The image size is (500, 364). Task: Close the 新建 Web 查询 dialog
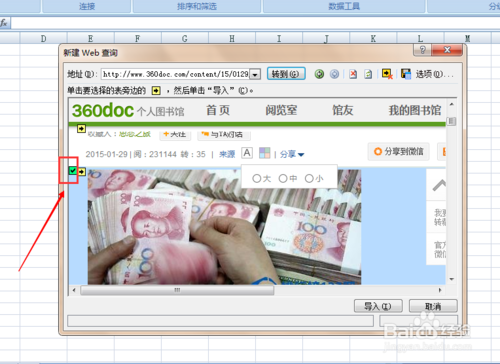click(447, 50)
